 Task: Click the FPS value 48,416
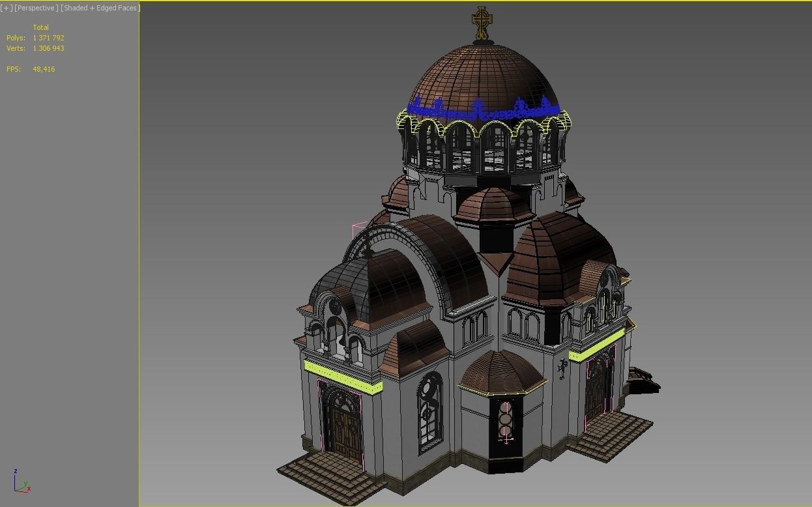44,69
